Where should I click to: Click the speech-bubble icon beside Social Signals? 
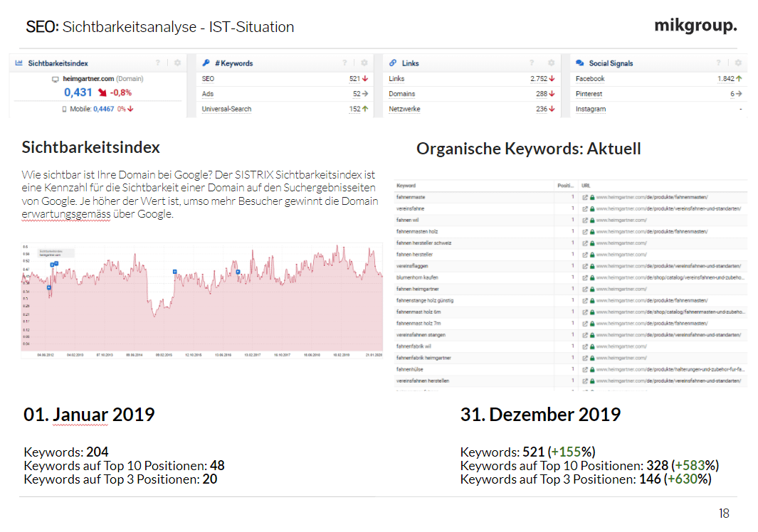[579, 63]
